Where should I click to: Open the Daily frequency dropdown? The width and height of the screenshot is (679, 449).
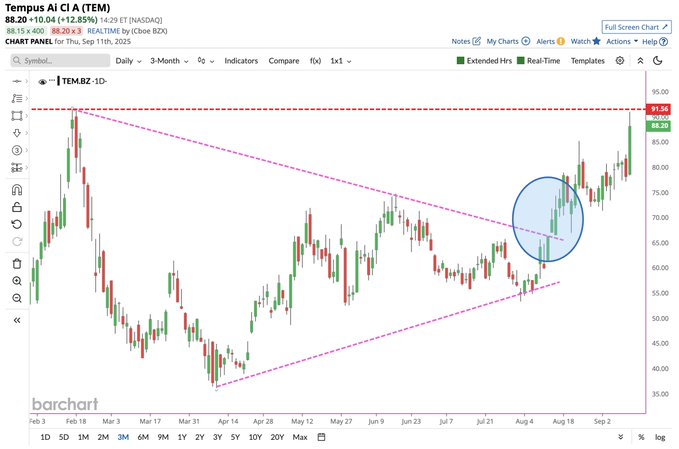[128, 61]
